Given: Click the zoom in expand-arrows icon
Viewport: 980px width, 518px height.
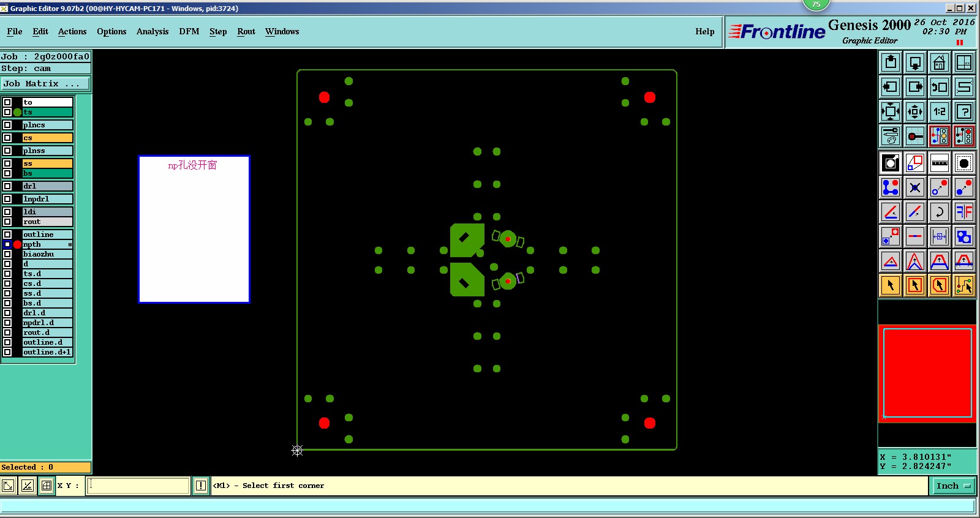Looking at the screenshot, I should point(891,111).
